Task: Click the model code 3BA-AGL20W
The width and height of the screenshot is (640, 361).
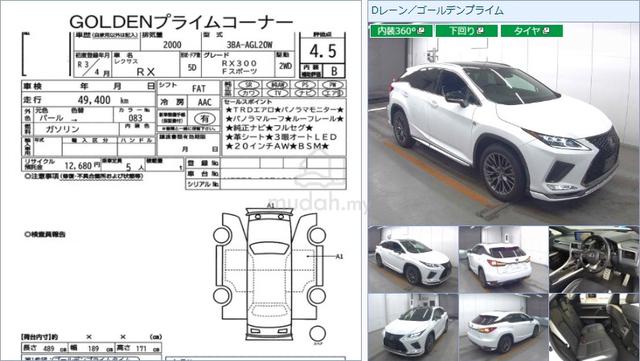Action: click(x=249, y=45)
